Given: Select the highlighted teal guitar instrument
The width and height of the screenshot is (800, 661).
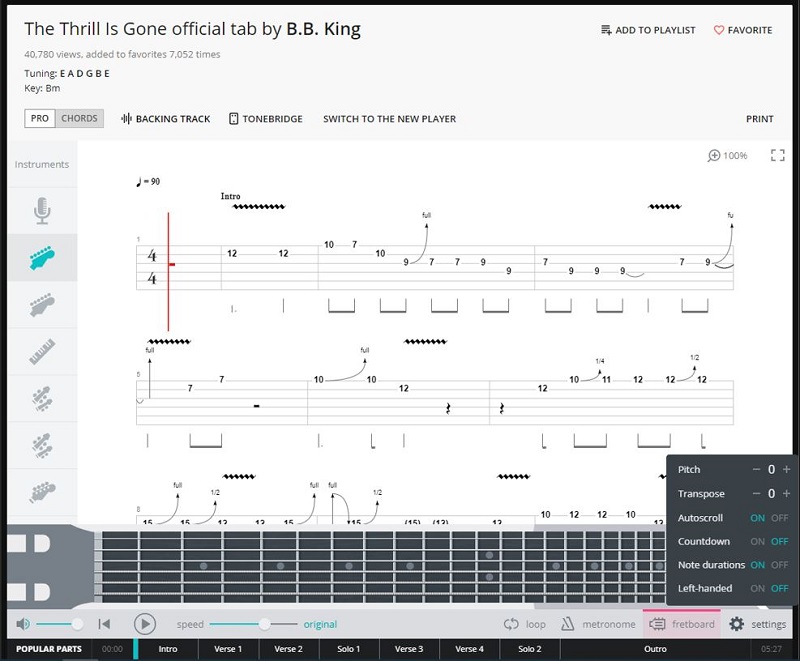Looking at the screenshot, I should [42, 258].
